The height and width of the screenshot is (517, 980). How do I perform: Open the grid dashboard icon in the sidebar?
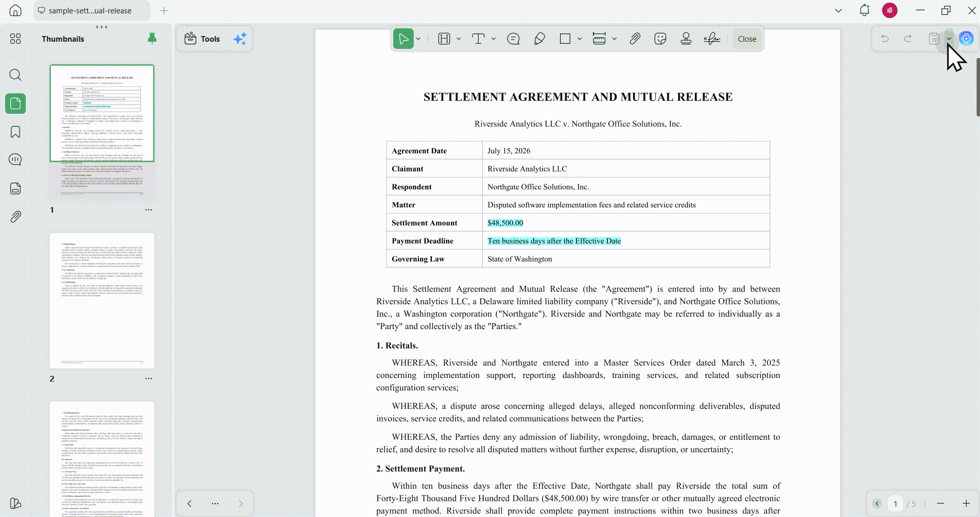[x=15, y=39]
